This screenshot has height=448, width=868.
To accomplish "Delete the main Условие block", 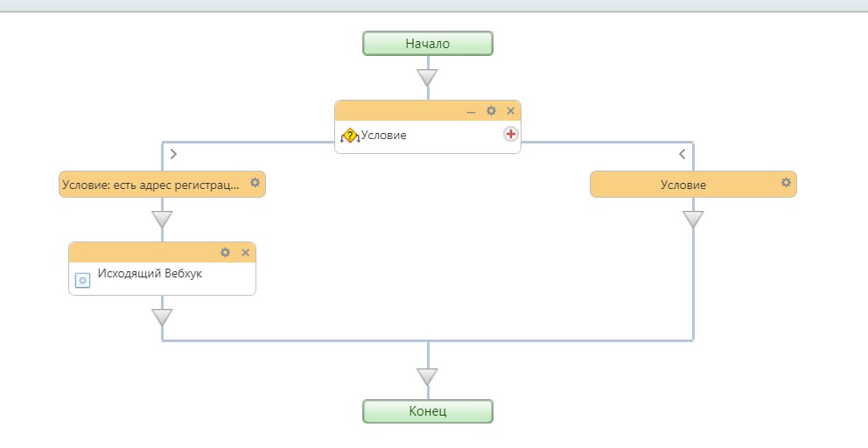I will (511, 111).
